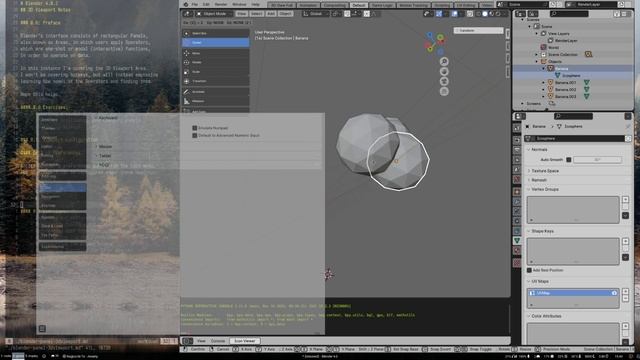Toggle Add Rest Position checkbox
This screenshot has height=360, width=640.
click(529, 270)
